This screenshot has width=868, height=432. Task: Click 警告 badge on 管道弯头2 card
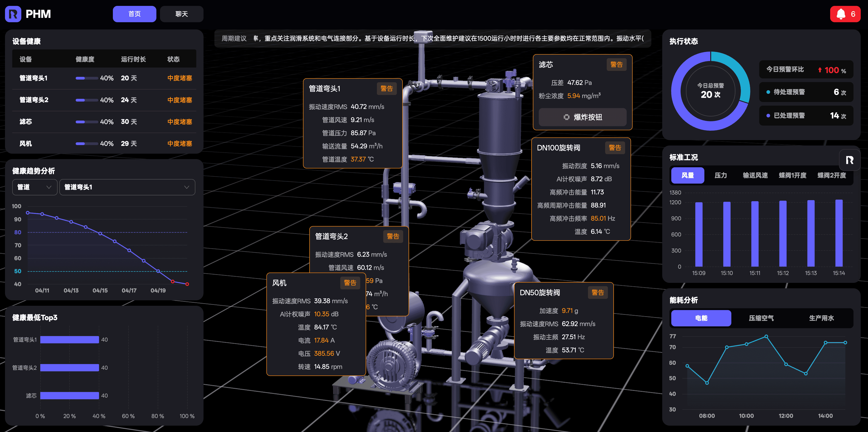click(393, 236)
